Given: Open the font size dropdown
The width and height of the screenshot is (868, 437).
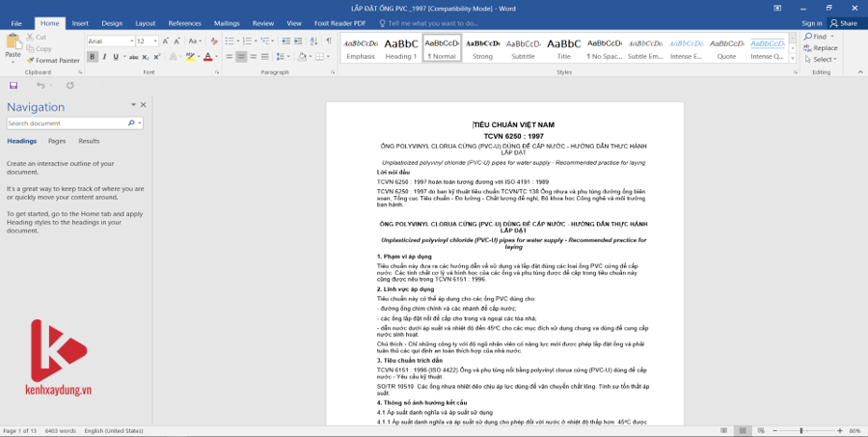Looking at the screenshot, I should coord(147,41).
